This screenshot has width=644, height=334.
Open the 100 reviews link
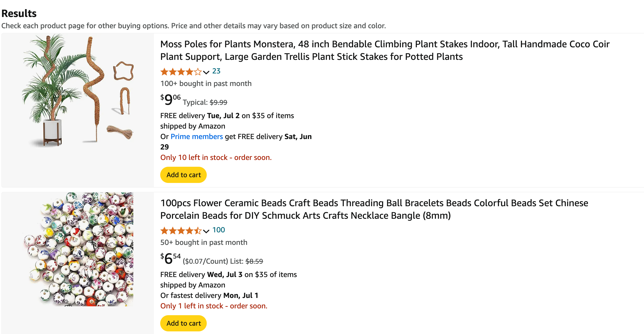coord(218,230)
